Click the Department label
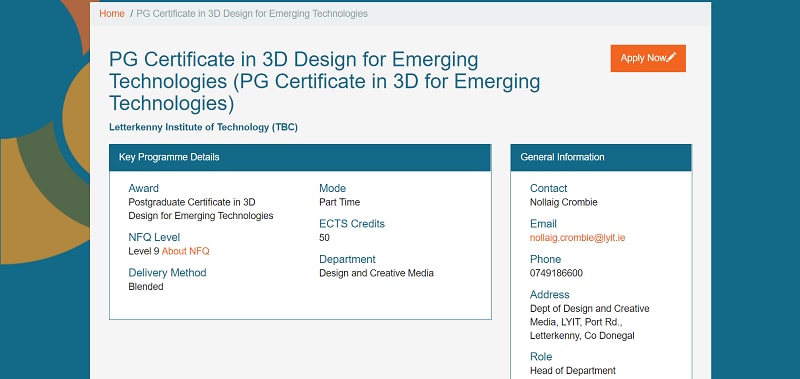 (347, 259)
